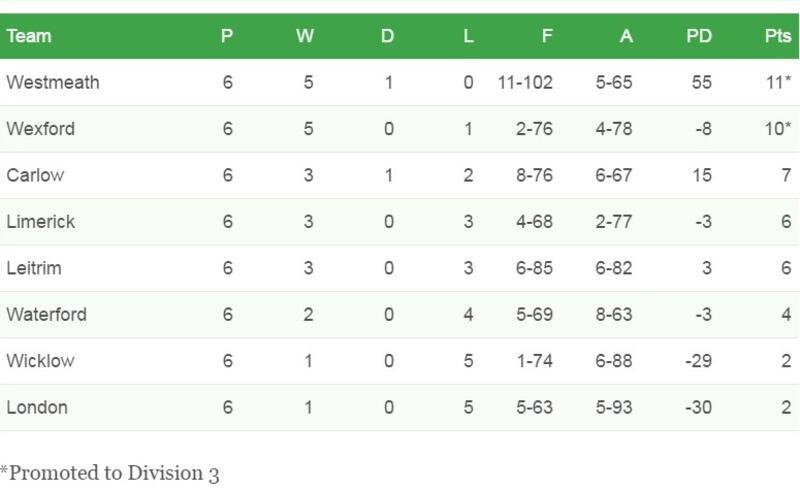This screenshot has width=800, height=489.
Task: Select the W column header
Action: click(305, 36)
